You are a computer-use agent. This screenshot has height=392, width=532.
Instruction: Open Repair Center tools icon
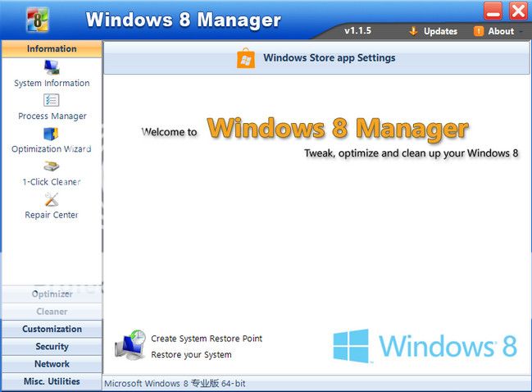click(52, 199)
